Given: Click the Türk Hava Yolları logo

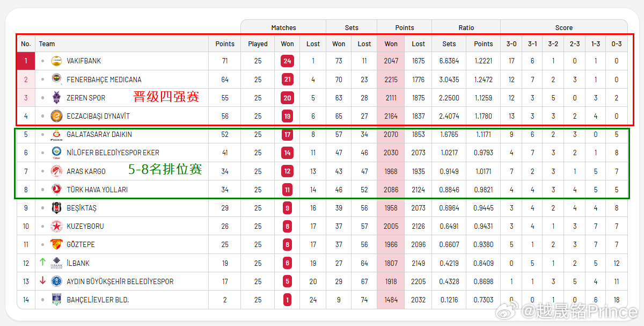Looking at the screenshot, I should coord(56,190).
